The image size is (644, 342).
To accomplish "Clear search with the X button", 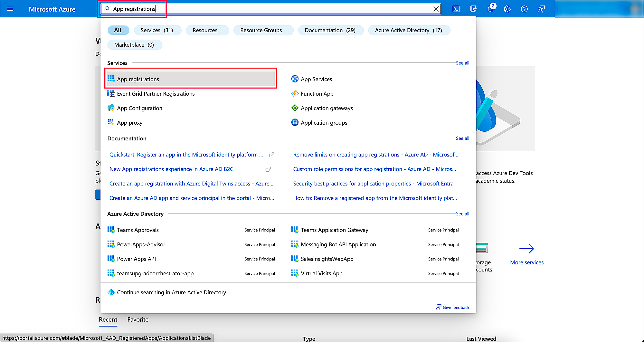I will (436, 9).
